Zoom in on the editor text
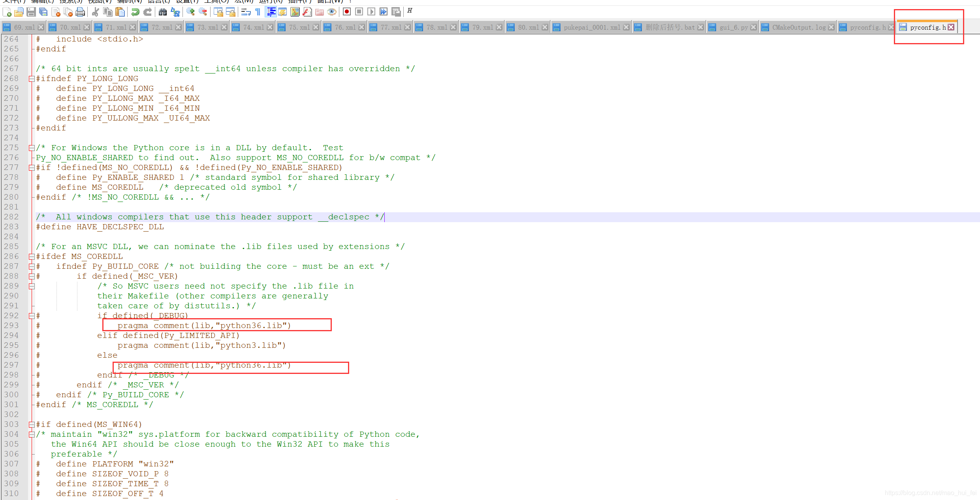The image size is (980, 500). tap(190, 12)
